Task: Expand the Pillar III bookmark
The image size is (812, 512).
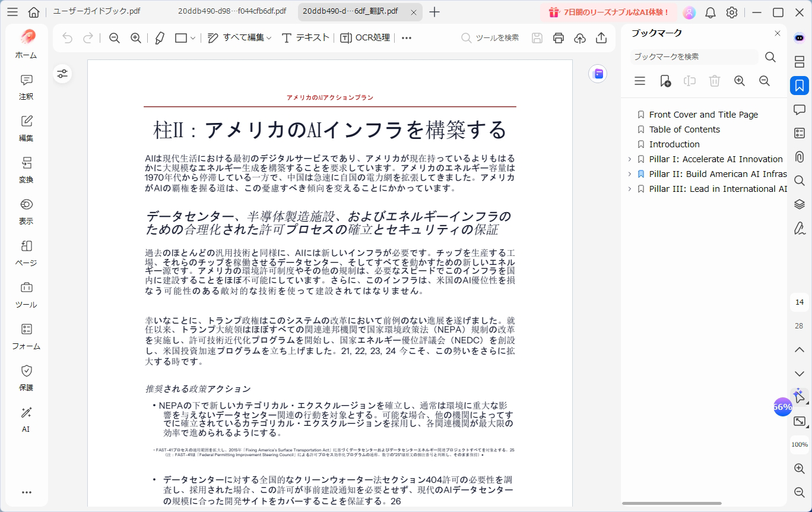Action: (x=629, y=189)
